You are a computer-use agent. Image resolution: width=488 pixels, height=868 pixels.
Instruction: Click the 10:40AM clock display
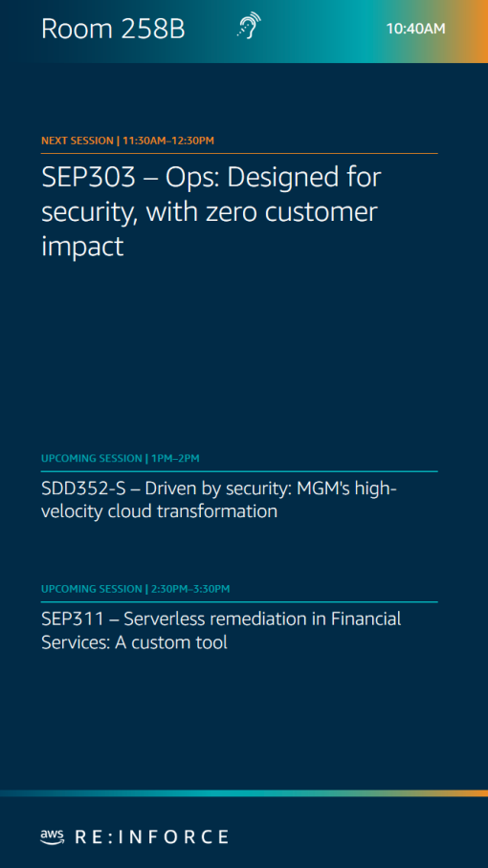point(415,29)
